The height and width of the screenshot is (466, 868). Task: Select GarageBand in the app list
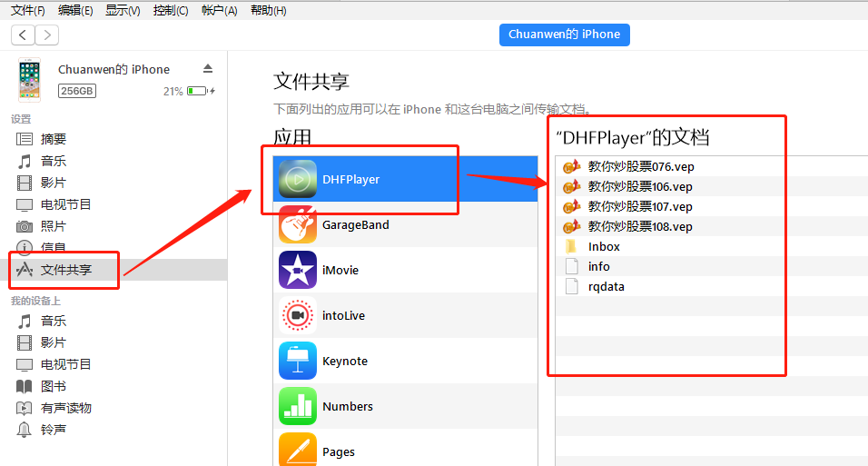(x=405, y=224)
